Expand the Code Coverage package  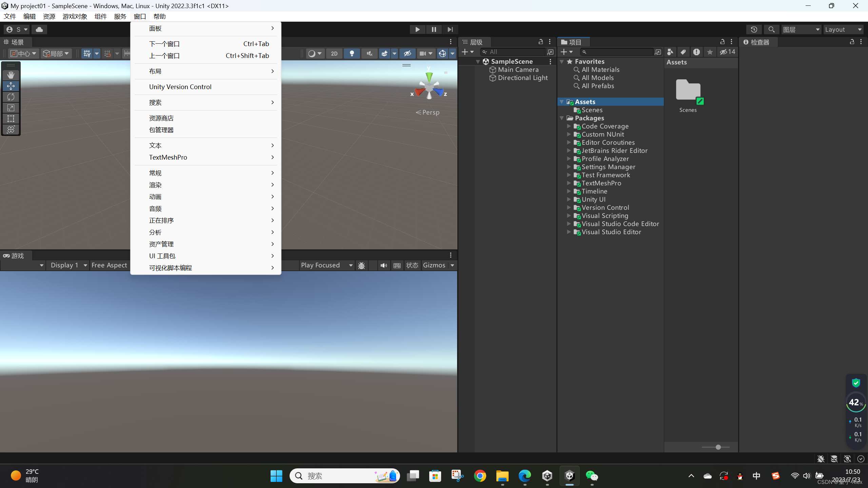[569, 126]
